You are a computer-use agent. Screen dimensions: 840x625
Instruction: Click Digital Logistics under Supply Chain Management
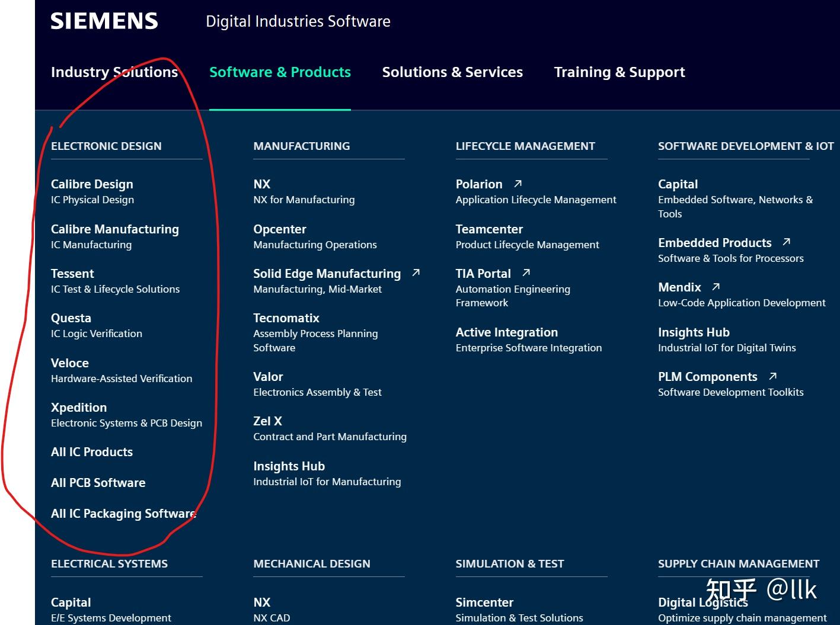click(703, 602)
